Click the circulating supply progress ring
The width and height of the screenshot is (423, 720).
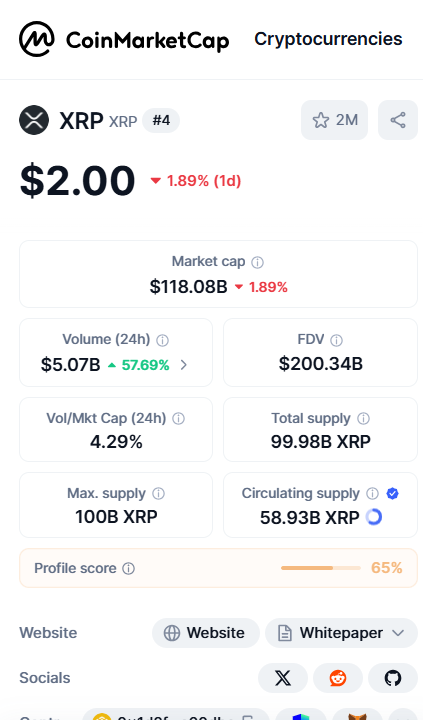[x=374, y=517]
